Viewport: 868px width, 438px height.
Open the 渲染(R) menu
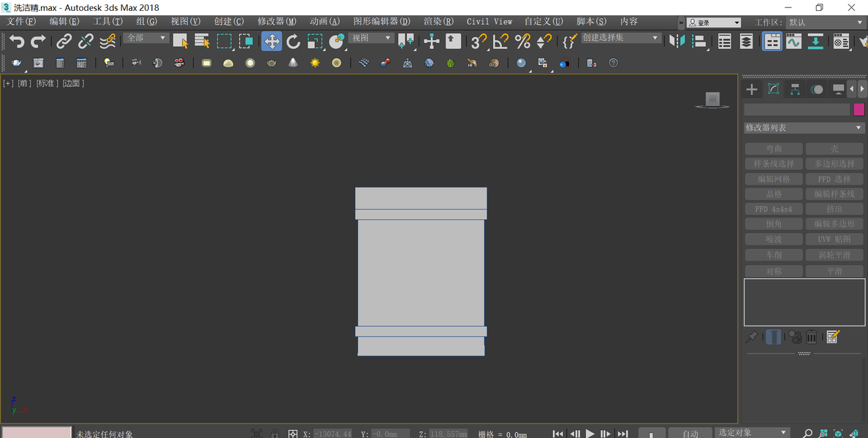tap(438, 22)
